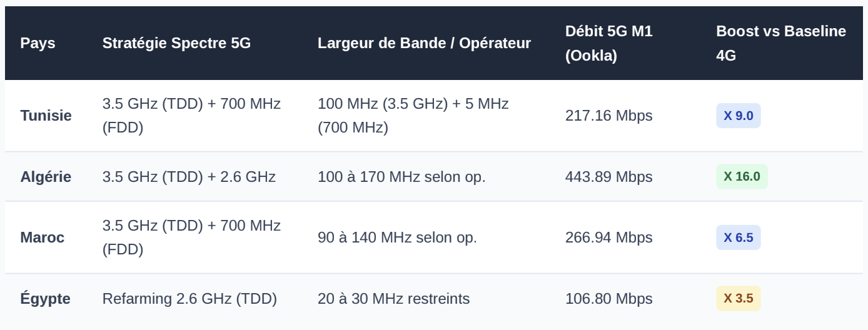Viewport: 868px width, 330px height.
Task: Select the Maroc country cell
Action: pyautogui.click(x=42, y=237)
